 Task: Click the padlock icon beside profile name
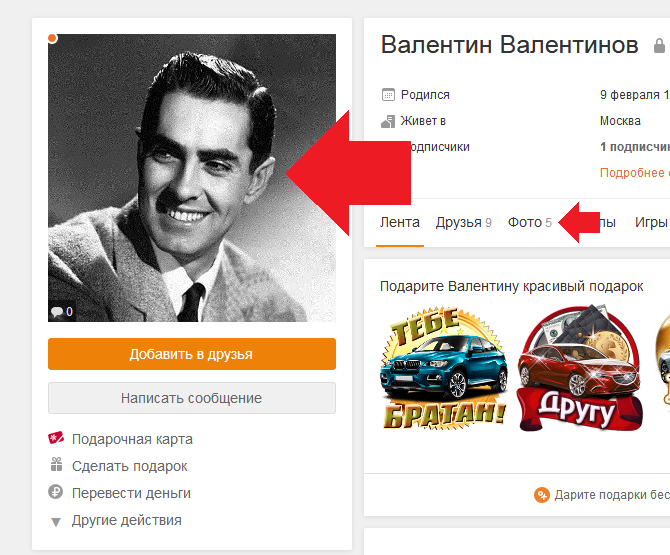pos(660,45)
